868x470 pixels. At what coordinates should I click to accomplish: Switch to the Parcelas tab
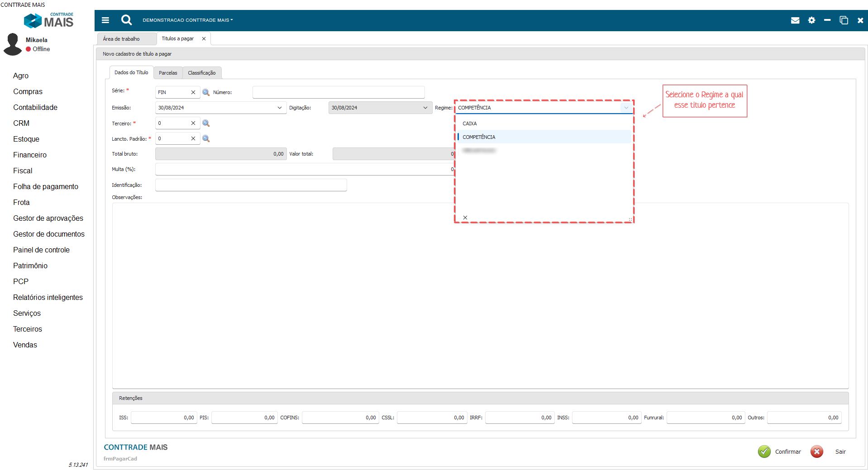coord(168,73)
